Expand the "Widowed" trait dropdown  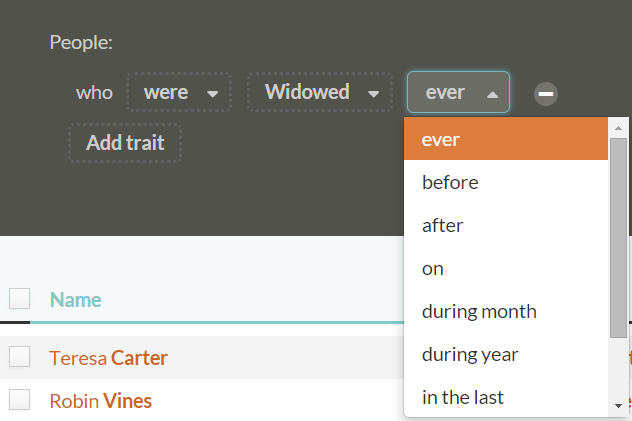point(320,92)
